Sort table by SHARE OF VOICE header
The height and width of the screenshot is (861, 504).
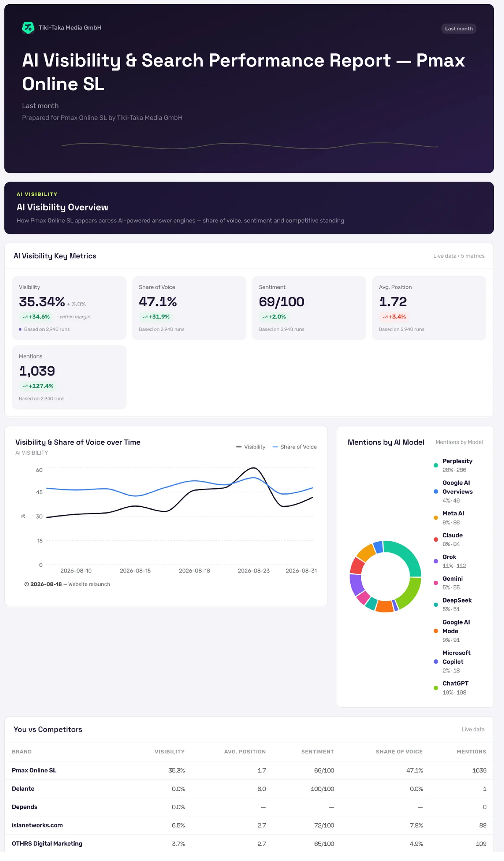(399, 752)
